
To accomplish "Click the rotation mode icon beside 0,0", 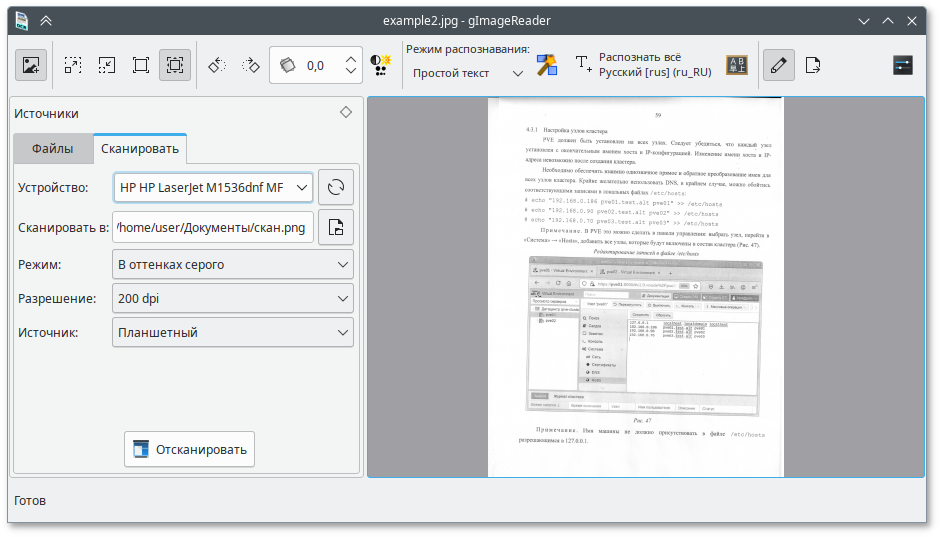I will pos(288,65).
